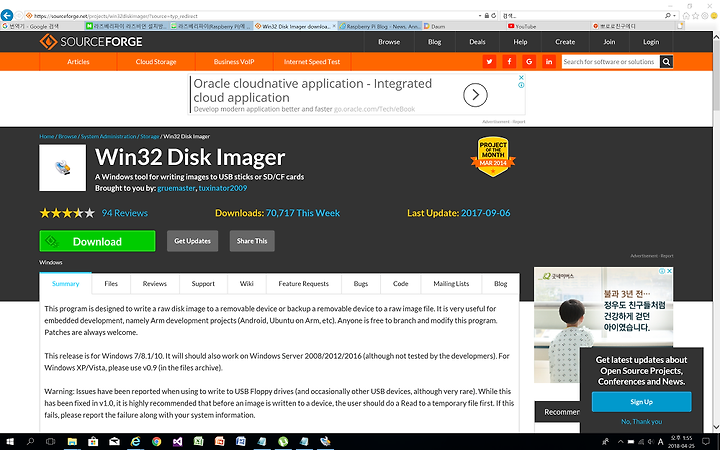Open Mail app from taskbar

[114, 442]
